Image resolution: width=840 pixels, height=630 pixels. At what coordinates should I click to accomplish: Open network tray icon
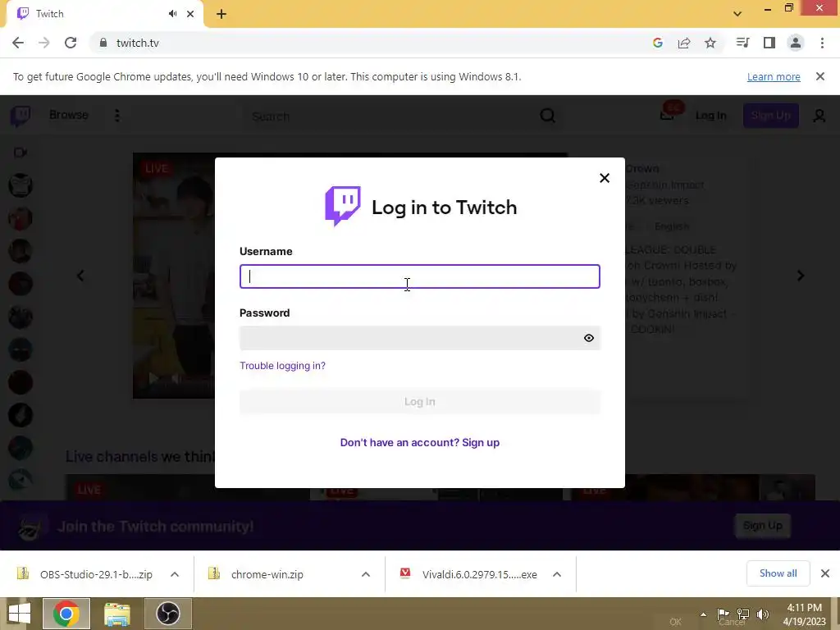point(743,614)
